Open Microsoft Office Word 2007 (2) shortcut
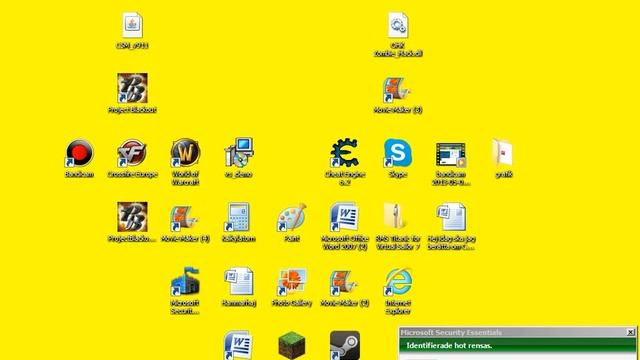This screenshot has width=640, height=360. pos(344,217)
